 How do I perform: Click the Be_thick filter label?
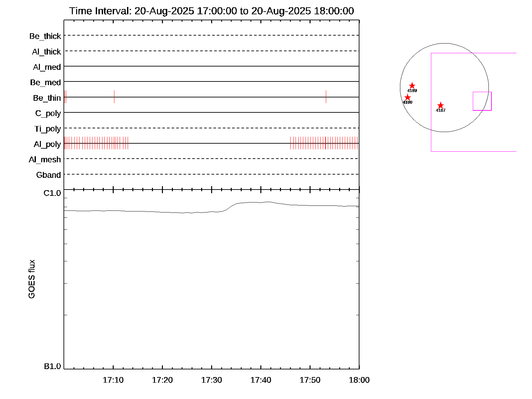click(x=45, y=36)
